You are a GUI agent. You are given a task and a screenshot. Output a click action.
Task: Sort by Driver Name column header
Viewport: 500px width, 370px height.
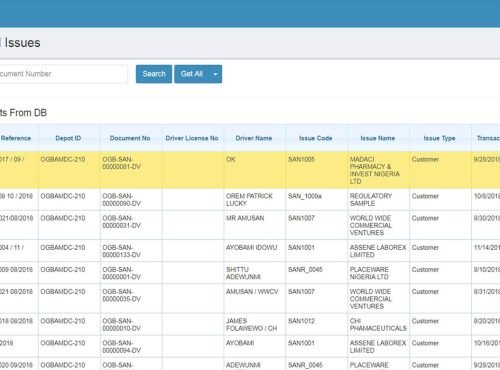[x=254, y=138]
